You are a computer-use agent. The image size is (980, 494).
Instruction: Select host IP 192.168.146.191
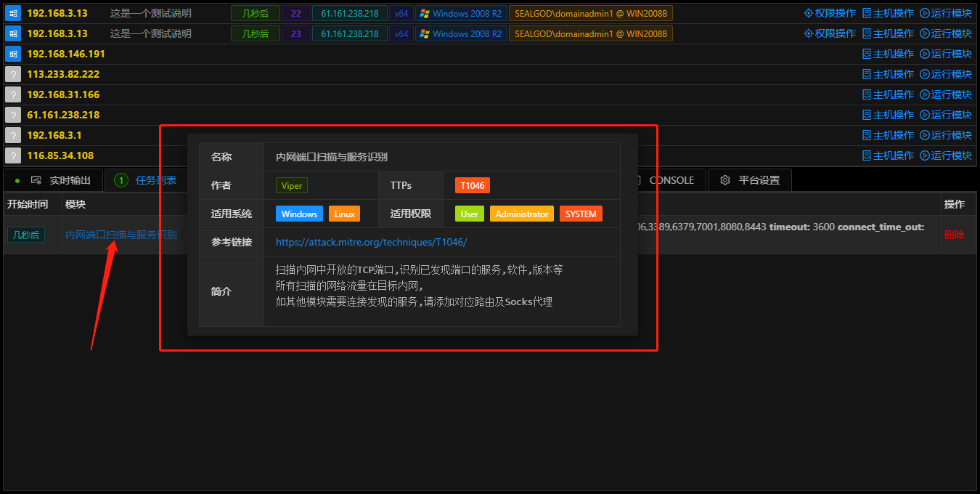point(66,54)
